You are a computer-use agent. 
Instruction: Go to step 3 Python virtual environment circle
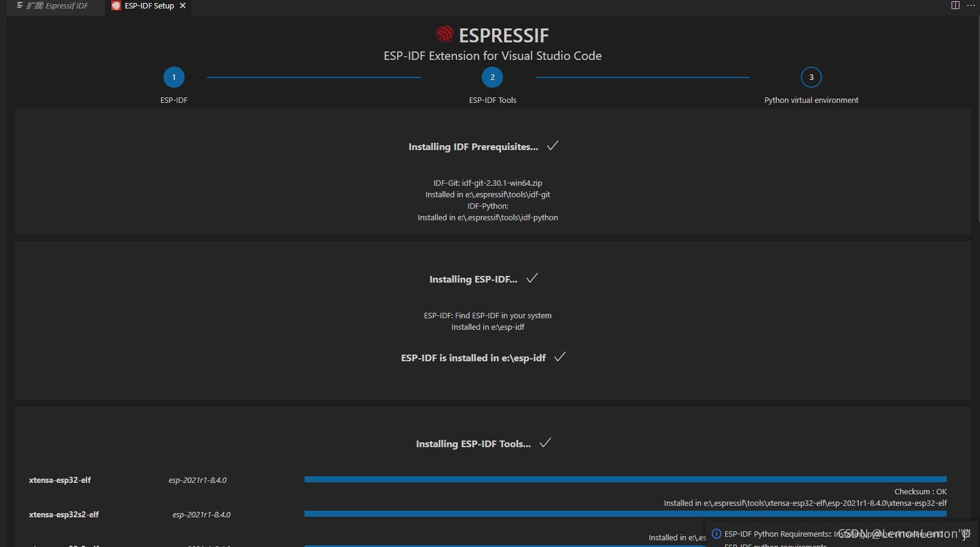tap(811, 77)
